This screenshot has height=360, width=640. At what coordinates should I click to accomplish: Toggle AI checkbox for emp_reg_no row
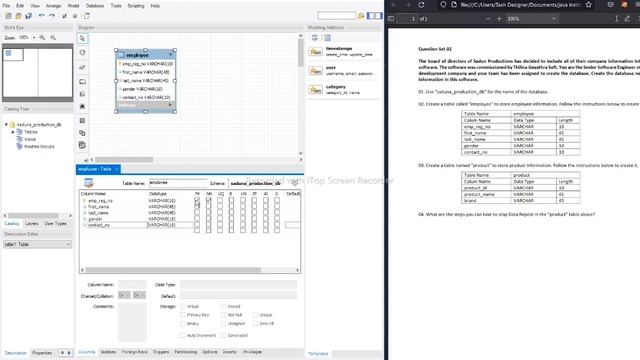tap(266, 200)
